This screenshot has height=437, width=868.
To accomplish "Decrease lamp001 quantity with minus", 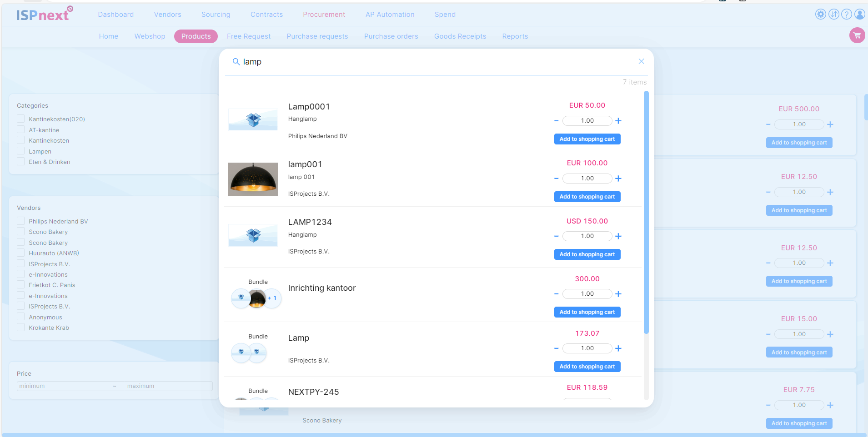I will (556, 179).
